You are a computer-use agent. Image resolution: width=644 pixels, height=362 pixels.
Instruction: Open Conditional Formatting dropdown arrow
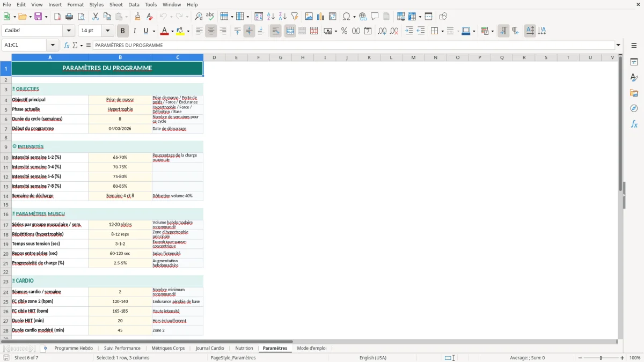[x=492, y=31]
